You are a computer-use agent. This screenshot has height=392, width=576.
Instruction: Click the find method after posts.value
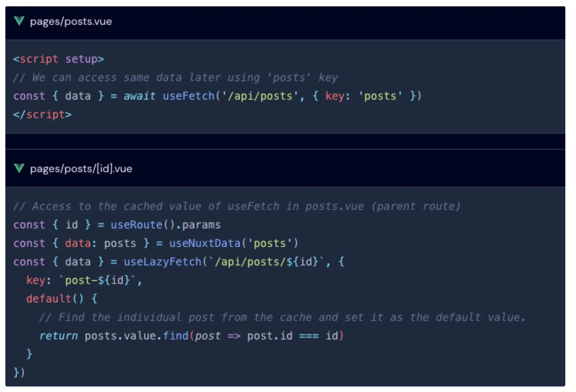coord(175,336)
